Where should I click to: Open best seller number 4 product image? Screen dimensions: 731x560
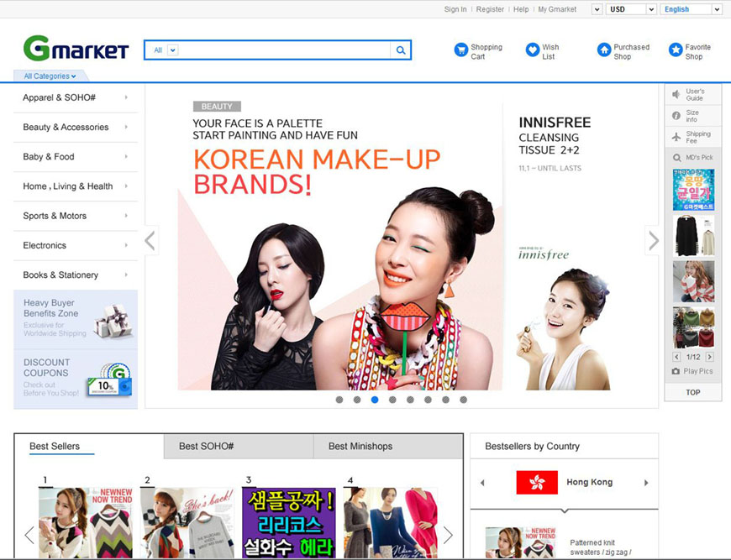coord(390,523)
